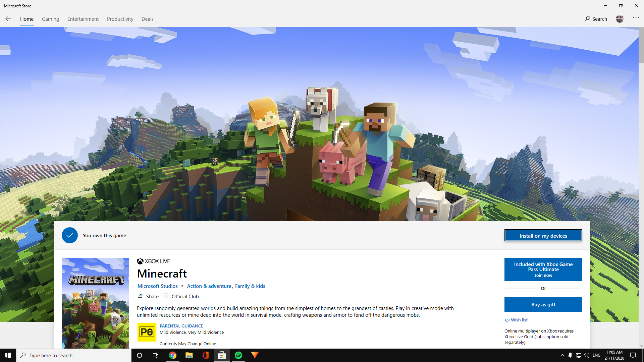Select Microsoft Store taskbar icon
This screenshot has width=644, height=362.
(x=222, y=355)
